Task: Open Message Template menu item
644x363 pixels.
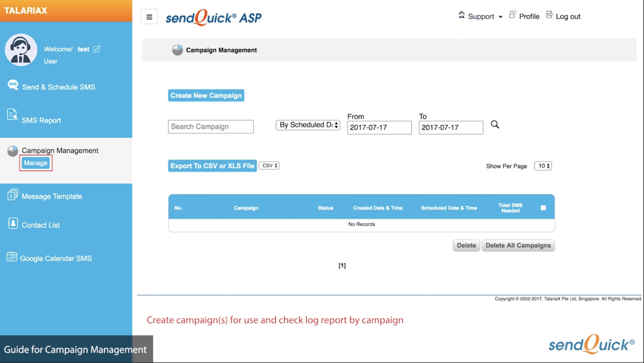Action: pos(52,196)
